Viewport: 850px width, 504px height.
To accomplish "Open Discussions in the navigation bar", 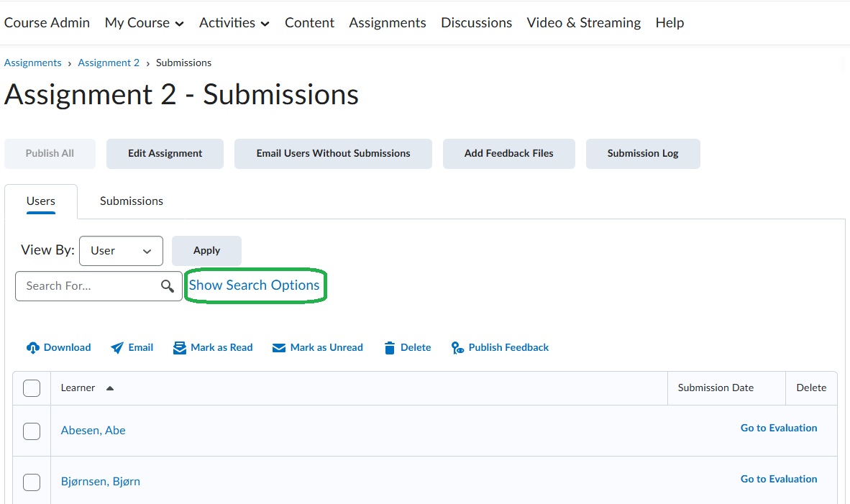I will click(476, 23).
